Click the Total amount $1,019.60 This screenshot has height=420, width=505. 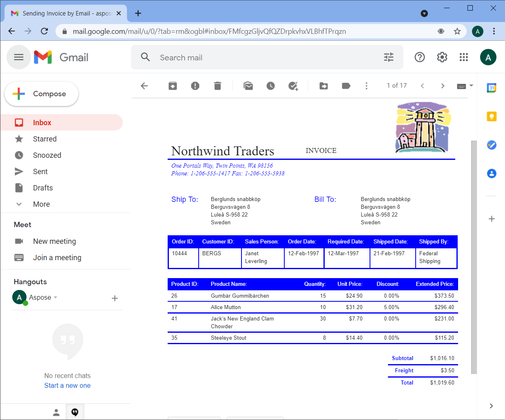[442, 383]
